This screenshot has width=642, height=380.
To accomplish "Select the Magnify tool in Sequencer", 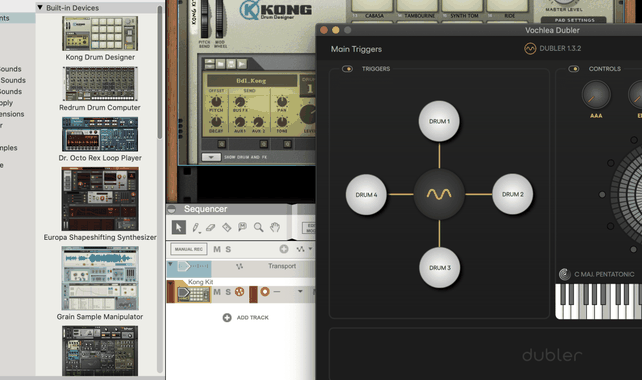I will (x=258, y=227).
